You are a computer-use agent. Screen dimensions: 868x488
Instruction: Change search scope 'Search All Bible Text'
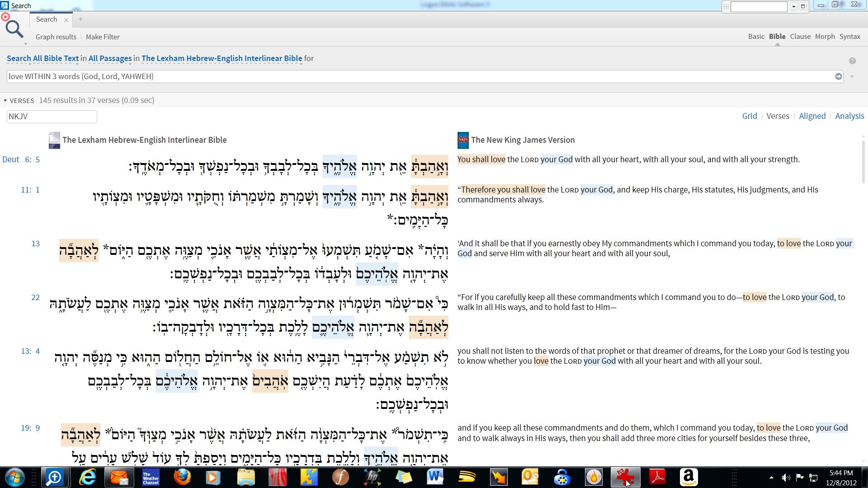point(42,58)
